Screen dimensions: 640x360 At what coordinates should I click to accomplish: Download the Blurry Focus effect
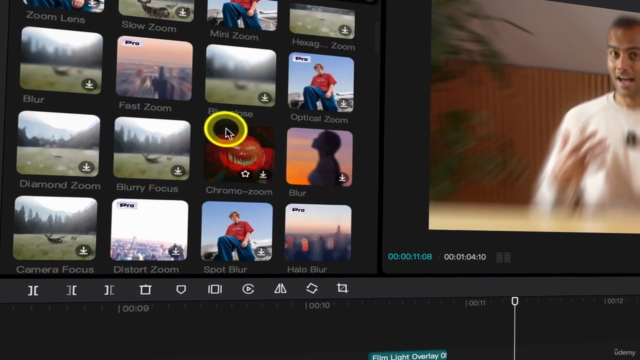[178, 171]
